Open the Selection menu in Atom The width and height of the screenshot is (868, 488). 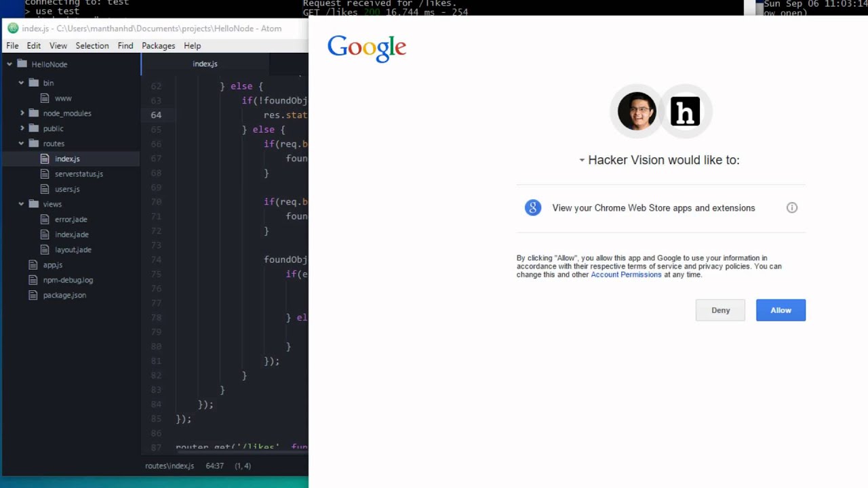click(92, 45)
